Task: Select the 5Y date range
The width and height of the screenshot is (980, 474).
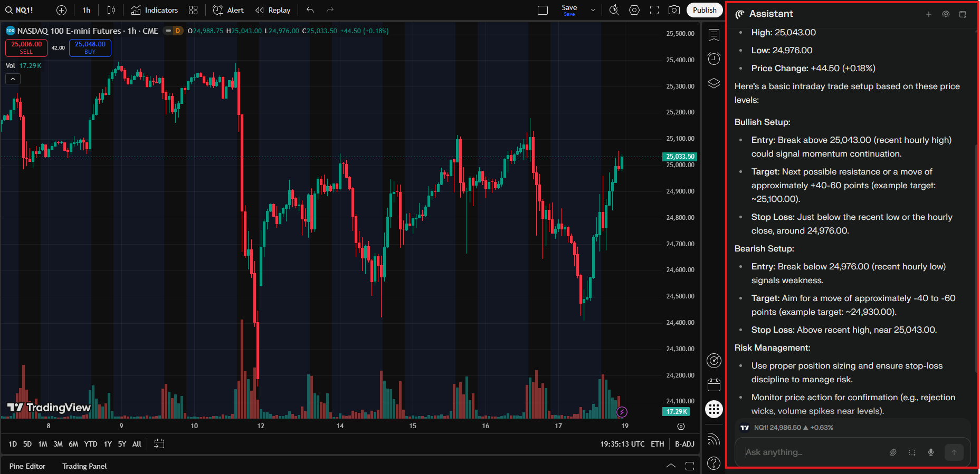Action: (x=122, y=444)
